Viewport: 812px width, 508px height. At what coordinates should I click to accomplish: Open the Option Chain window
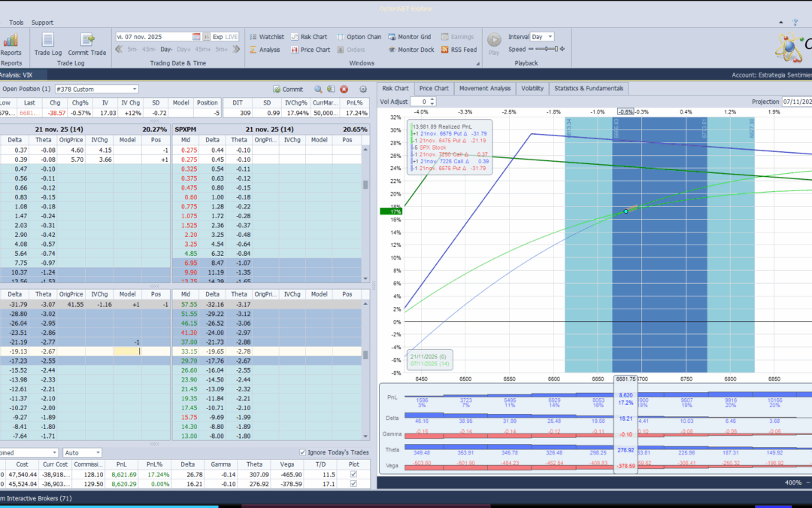coord(359,37)
